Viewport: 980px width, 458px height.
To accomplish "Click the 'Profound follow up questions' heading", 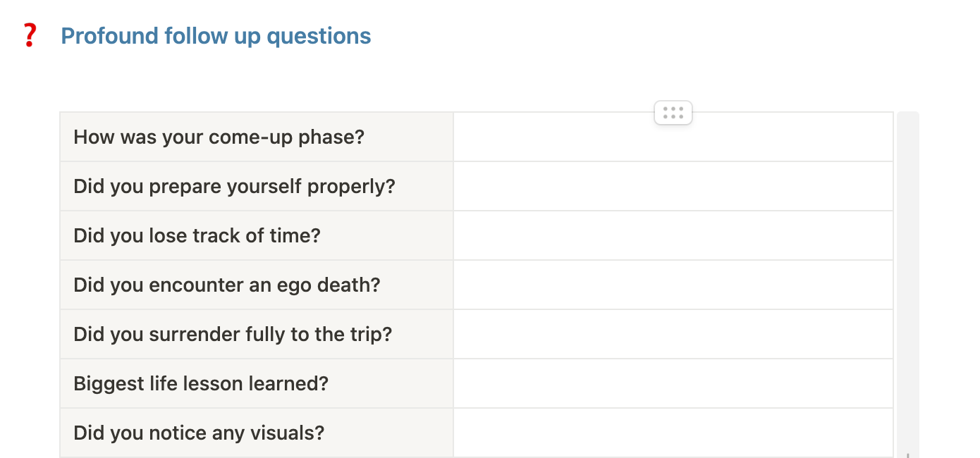I will pos(216,36).
